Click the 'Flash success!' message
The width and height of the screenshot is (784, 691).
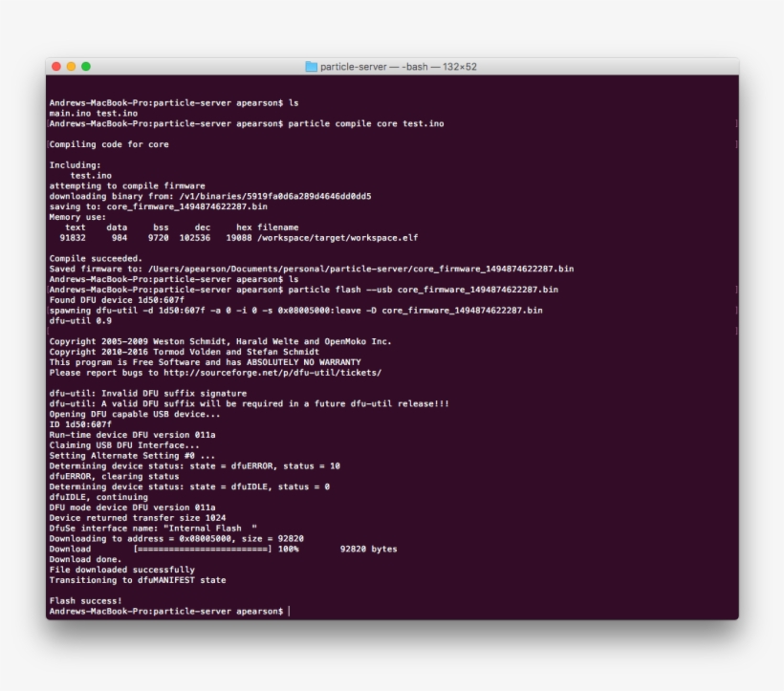click(85, 600)
